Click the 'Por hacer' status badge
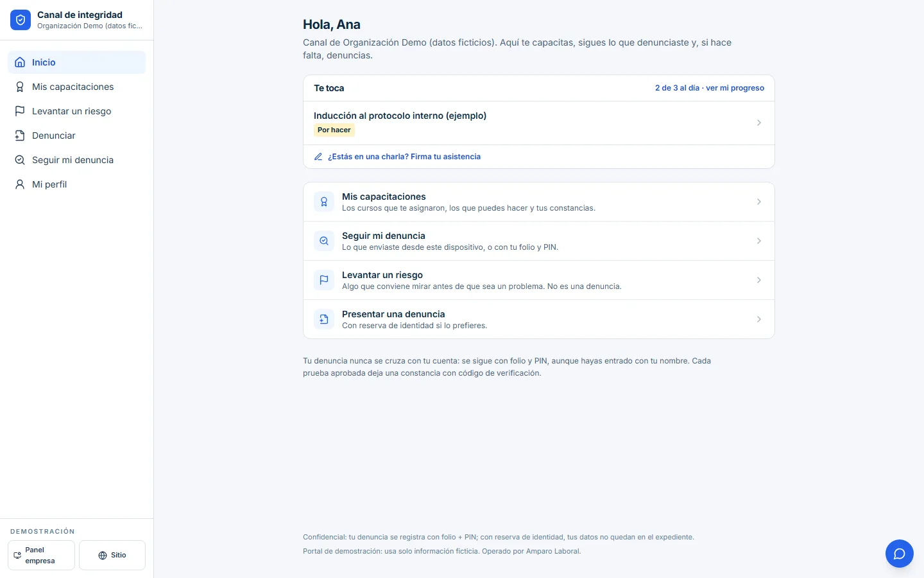Viewport: 924px width, 578px height. tap(334, 130)
